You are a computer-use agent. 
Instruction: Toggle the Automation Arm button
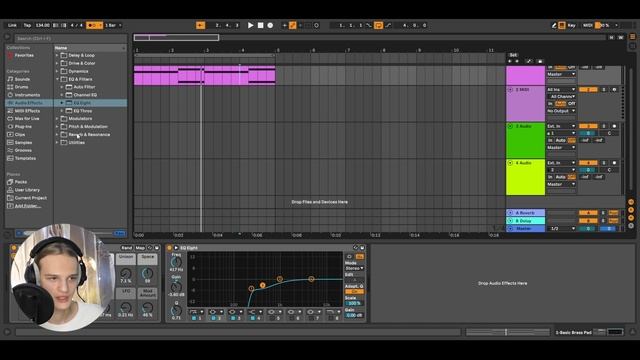[293, 25]
